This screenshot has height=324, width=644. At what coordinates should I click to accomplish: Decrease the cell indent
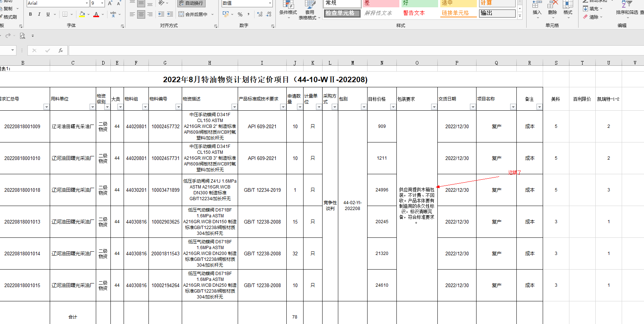click(x=161, y=14)
